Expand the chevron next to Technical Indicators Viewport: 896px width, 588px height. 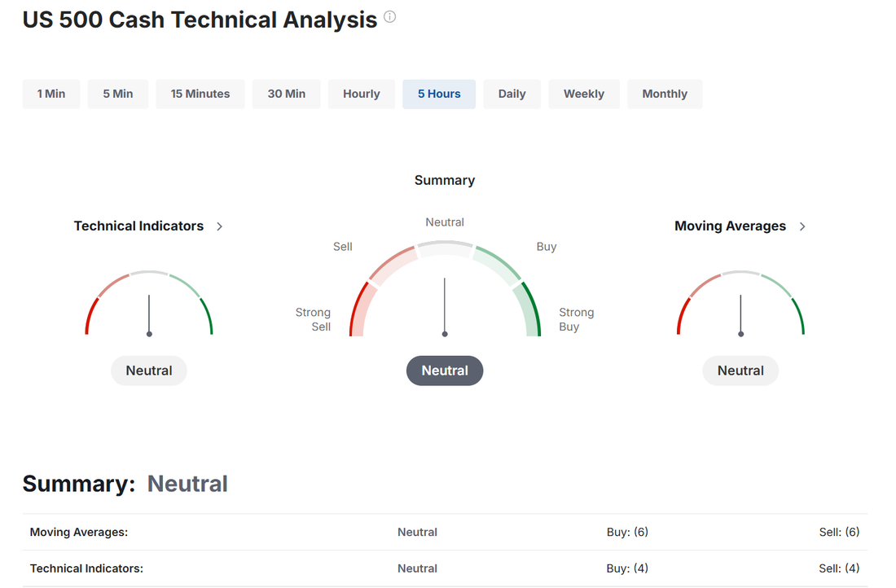pyautogui.click(x=219, y=227)
